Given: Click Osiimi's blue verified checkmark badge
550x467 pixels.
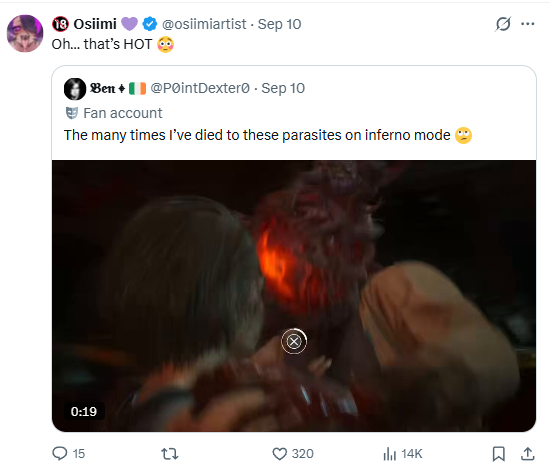Looking at the screenshot, I should (x=149, y=24).
